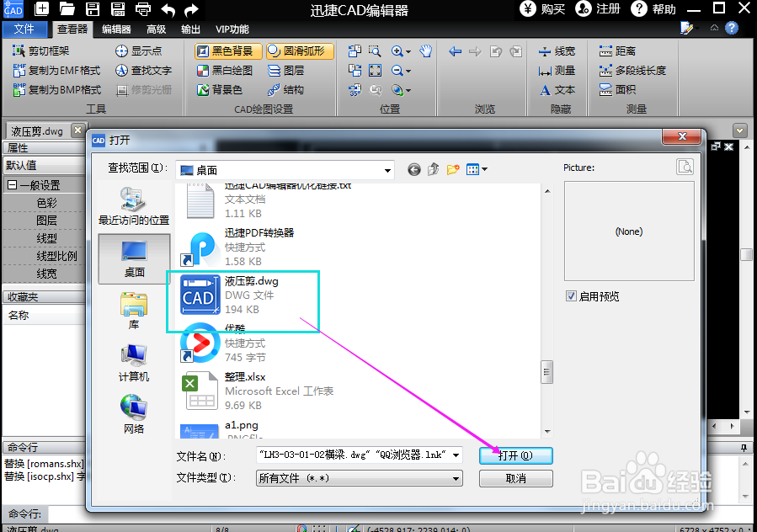Open the 结构 structure tool
The image size is (757, 532).
[x=285, y=90]
